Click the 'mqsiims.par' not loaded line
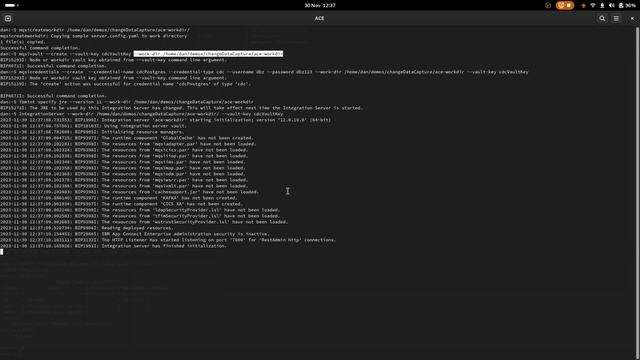The width and height of the screenshot is (640, 360). click(x=123, y=162)
